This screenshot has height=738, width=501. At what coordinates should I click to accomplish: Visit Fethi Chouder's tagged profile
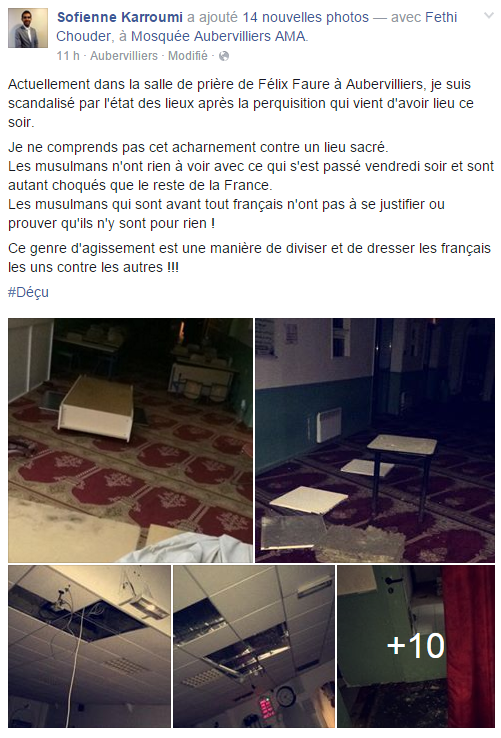pyautogui.click(x=257, y=27)
